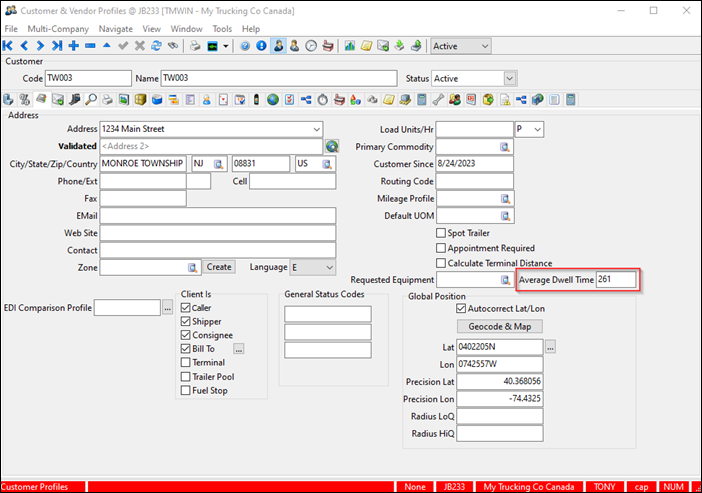Click the Average Dwell Time field
This screenshot has height=493, width=702.
tap(614, 280)
